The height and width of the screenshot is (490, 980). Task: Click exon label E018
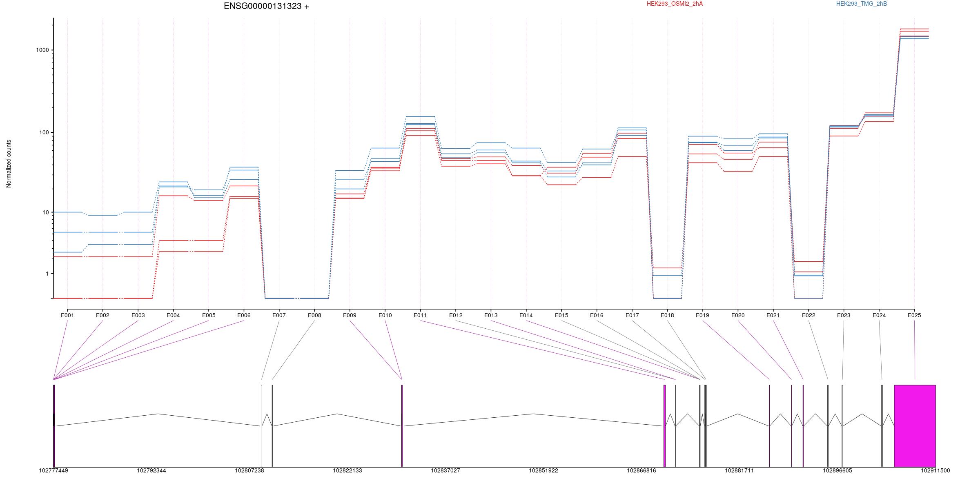(x=667, y=315)
